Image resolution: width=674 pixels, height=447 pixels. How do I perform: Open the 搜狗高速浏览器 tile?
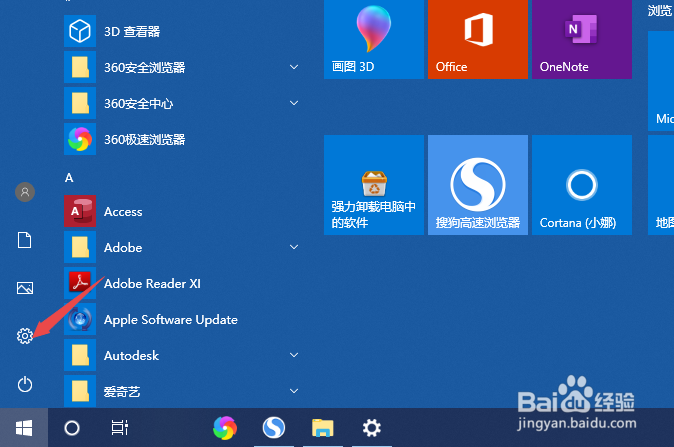pos(478,185)
